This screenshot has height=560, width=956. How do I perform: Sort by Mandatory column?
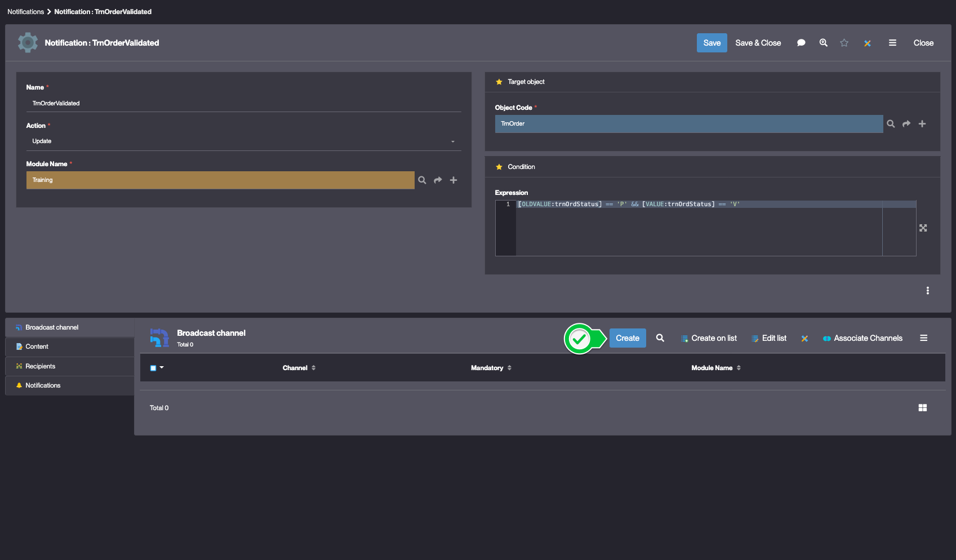click(x=491, y=368)
